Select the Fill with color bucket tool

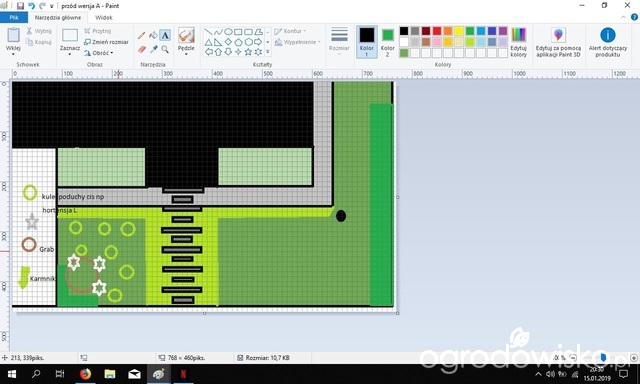point(153,36)
